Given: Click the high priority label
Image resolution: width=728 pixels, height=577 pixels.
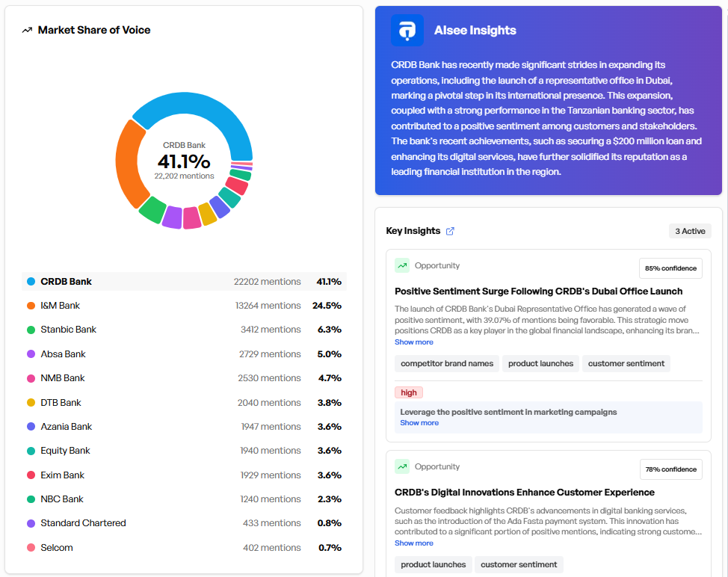Looking at the screenshot, I should click(409, 392).
